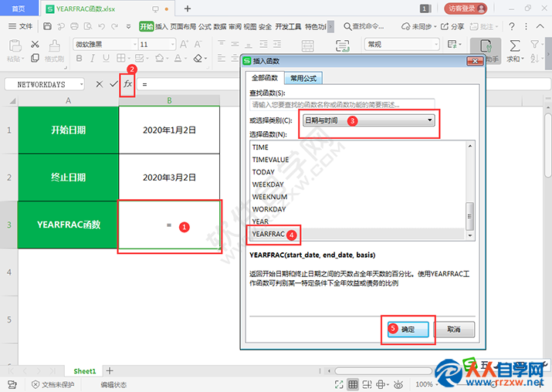Expand more ribbon tabs arrow
The width and height of the screenshot is (552, 392).
(330, 26)
